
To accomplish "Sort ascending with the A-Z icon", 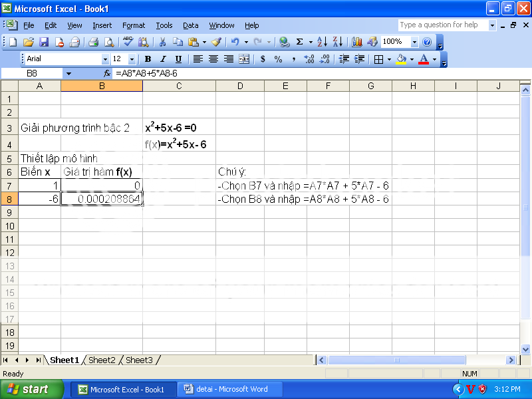I will 322,42.
